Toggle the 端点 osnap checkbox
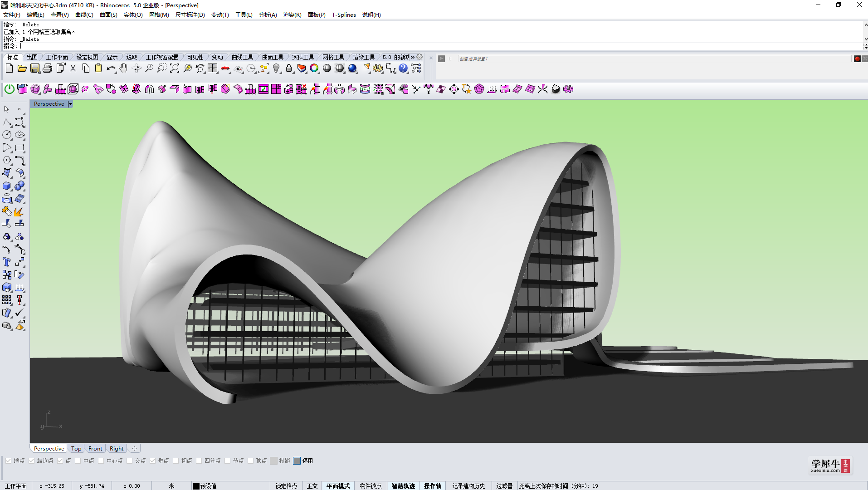Screen dimensions: 868x490 coord(8,461)
